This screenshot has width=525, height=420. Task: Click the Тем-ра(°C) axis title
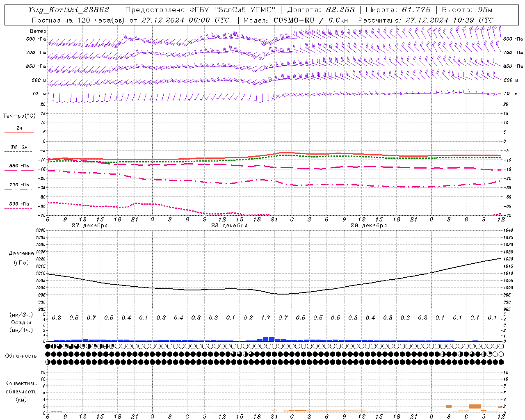(19, 116)
